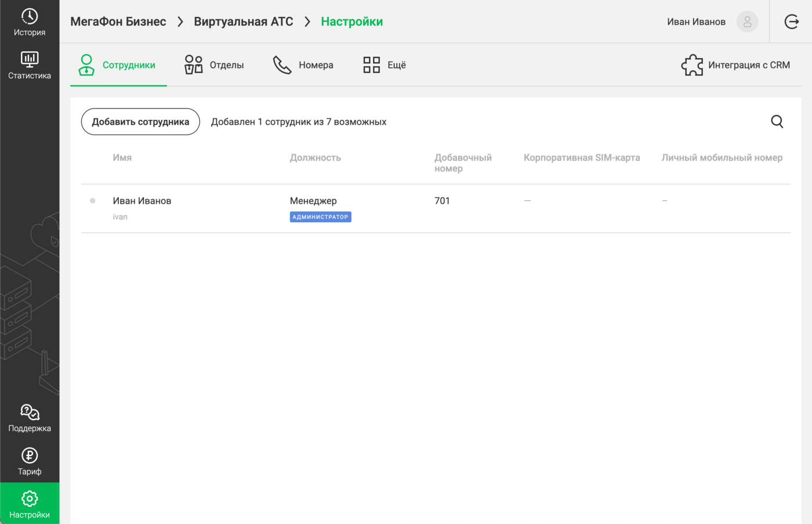Go to Виртуальная АТС breadcrumb
This screenshot has height=524, width=812.
coord(244,21)
